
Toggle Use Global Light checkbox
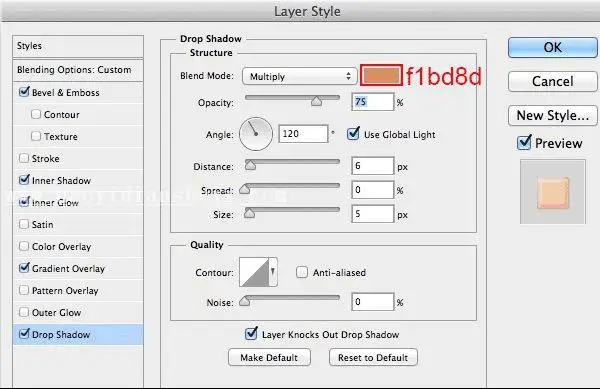[x=353, y=134]
